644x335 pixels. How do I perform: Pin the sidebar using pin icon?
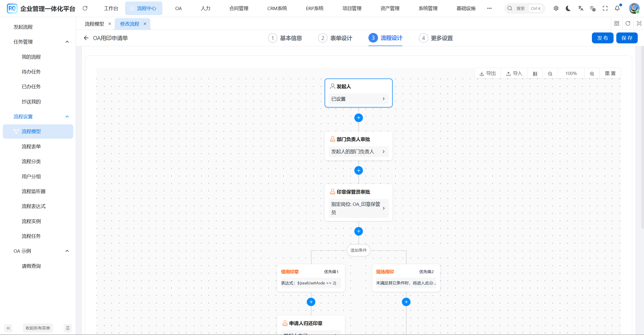click(x=68, y=328)
